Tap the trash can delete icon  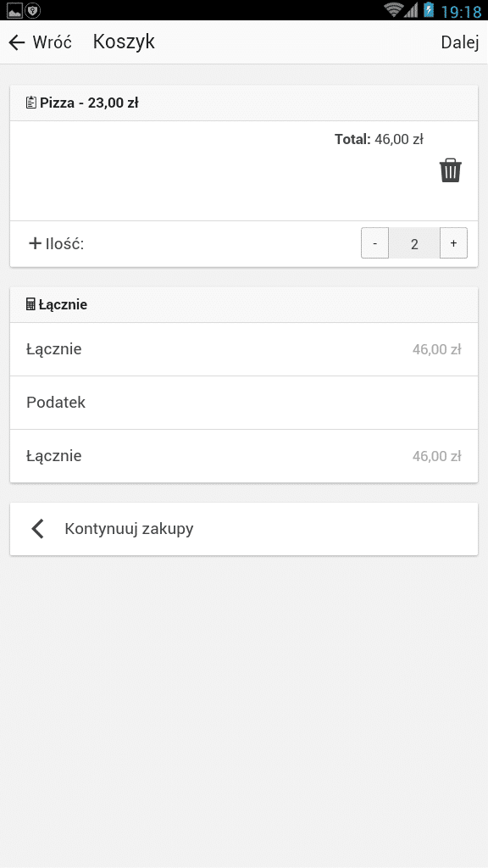[x=451, y=170]
